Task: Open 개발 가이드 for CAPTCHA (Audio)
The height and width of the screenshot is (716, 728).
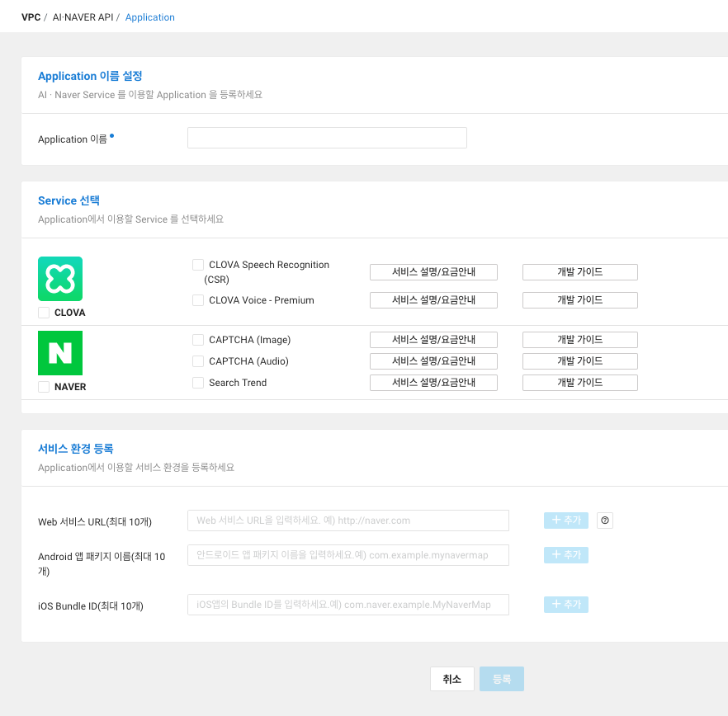Action: [x=580, y=361]
